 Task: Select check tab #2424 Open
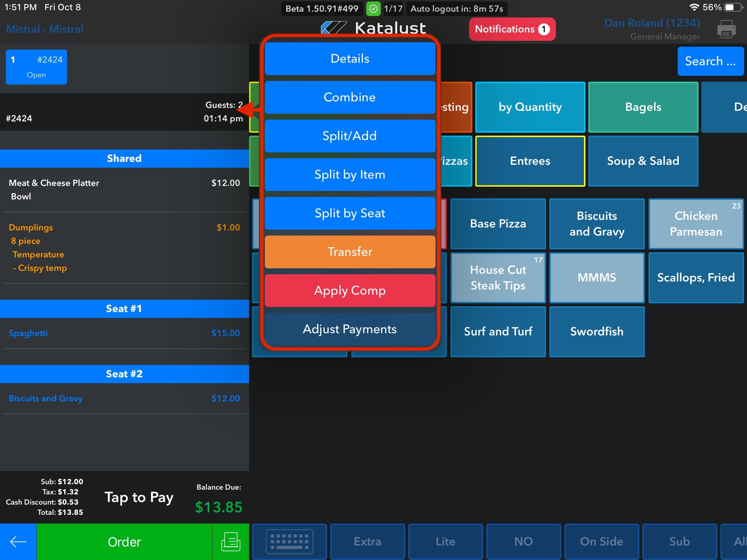36,67
